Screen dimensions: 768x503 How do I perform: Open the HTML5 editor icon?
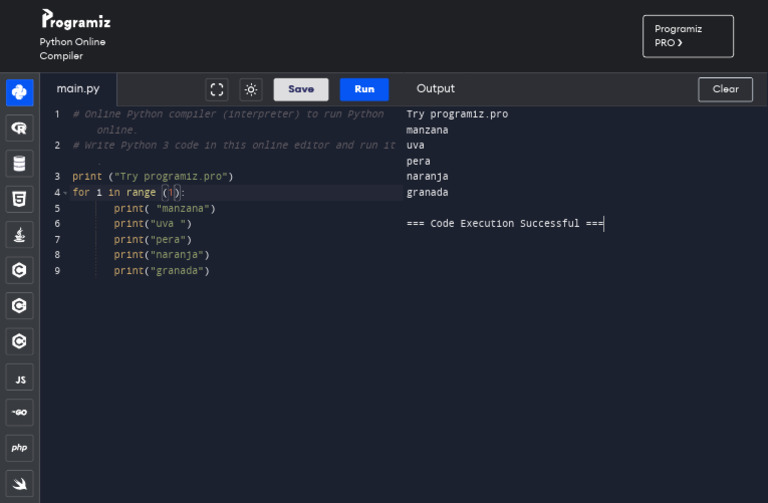click(x=20, y=199)
